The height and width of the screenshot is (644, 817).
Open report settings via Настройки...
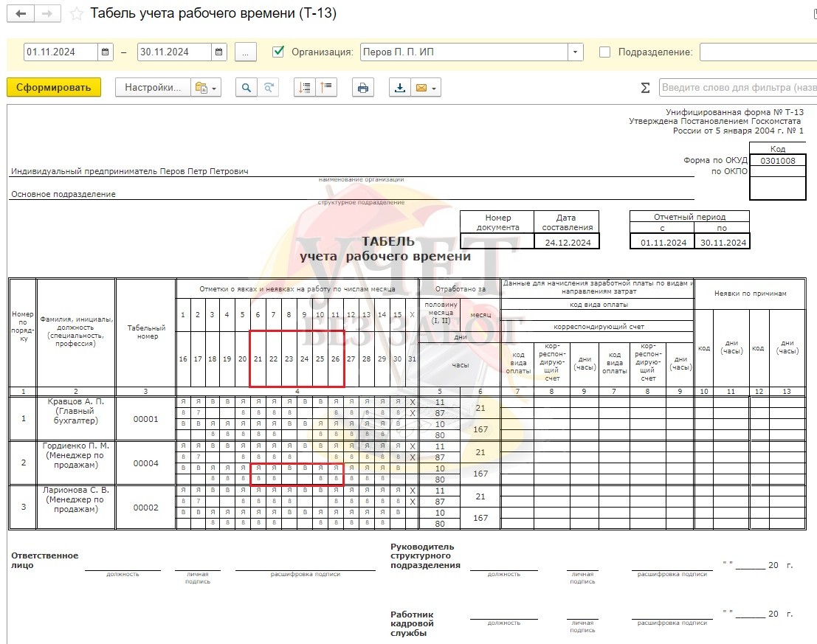[153, 88]
